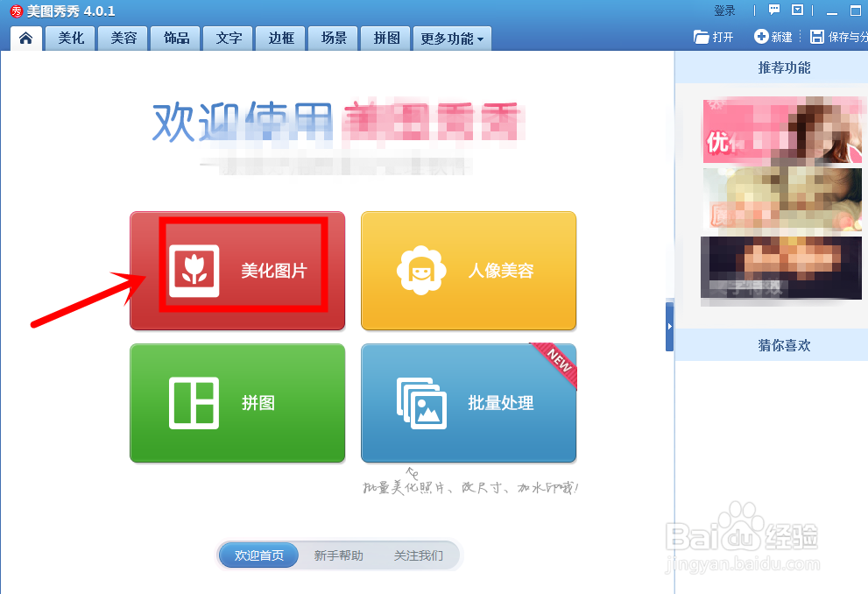Collapse the right side panel arrow
This screenshot has width=868, height=594.
click(x=669, y=327)
